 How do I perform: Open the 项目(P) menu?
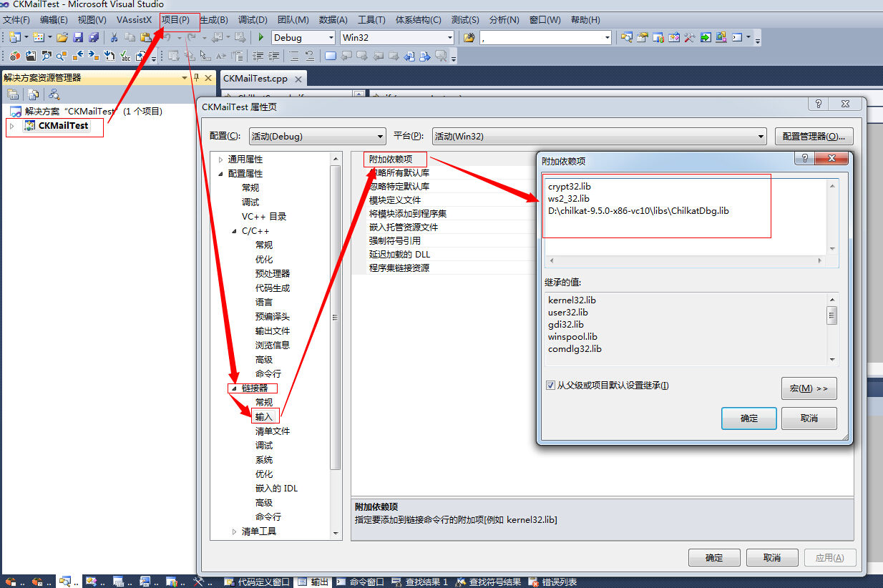pos(175,19)
